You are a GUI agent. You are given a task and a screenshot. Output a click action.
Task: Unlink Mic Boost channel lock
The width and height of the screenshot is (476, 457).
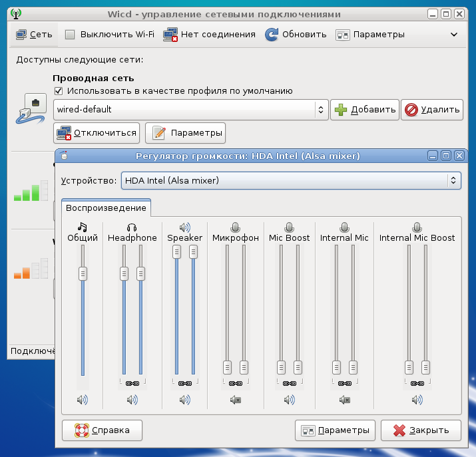point(290,383)
